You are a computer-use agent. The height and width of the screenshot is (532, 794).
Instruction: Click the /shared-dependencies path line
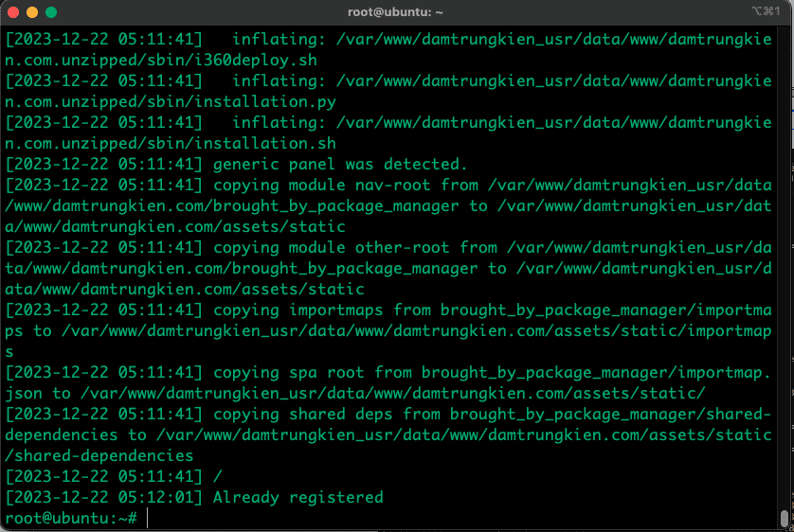[99, 456]
